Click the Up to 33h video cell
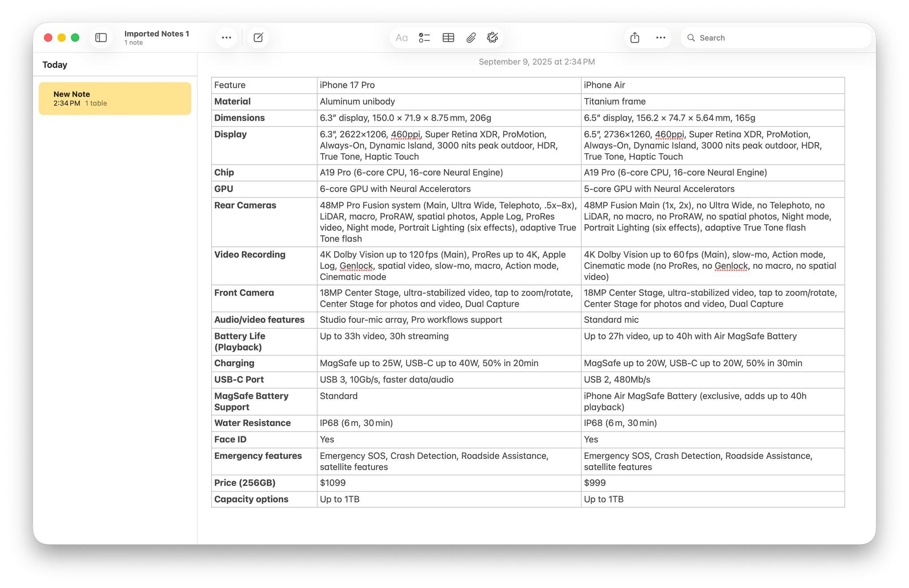The width and height of the screenshot is (909, 588). point(449,342)
